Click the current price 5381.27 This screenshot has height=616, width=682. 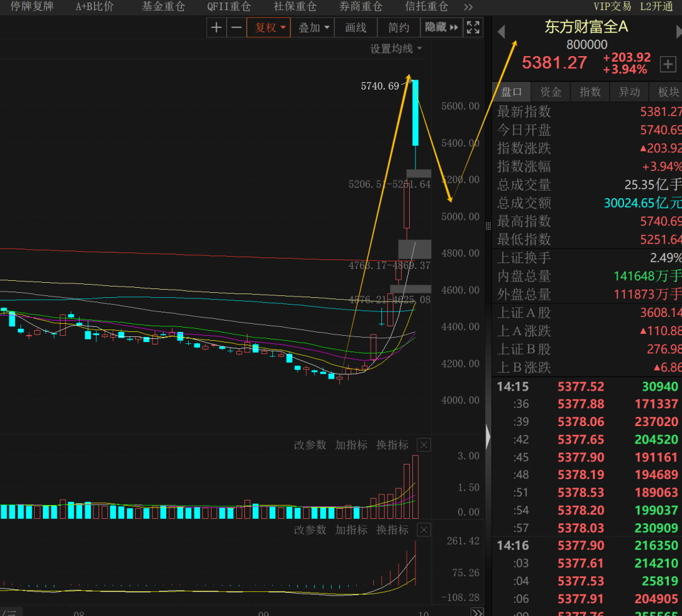pos(554,63)
